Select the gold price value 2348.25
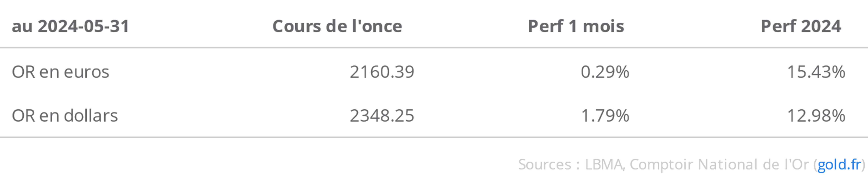 coord(382,116)
